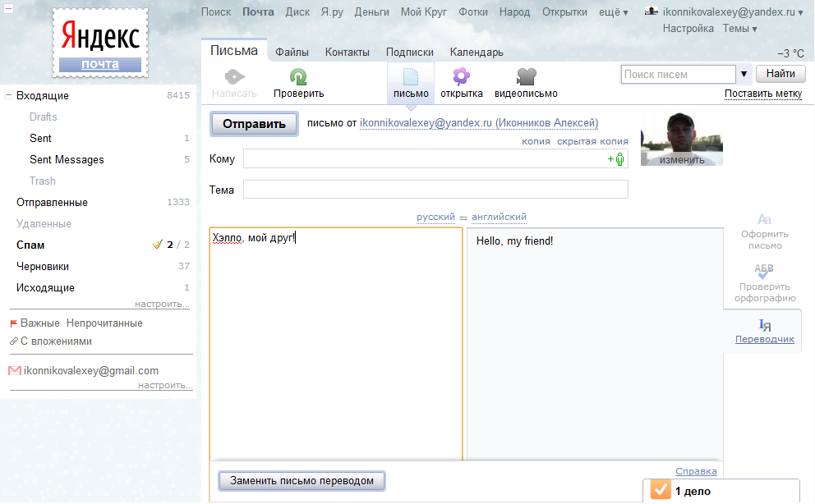Viewport: 815px width, 504px height.
Task: Click the Найти search button
Action: 780,74
